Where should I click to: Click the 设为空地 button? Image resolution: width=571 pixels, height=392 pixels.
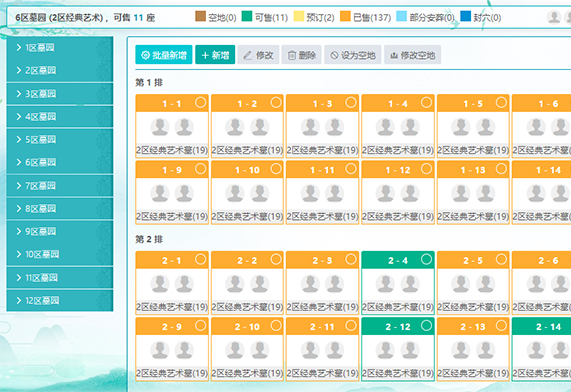pyautogui.click(x=353, y=55)
